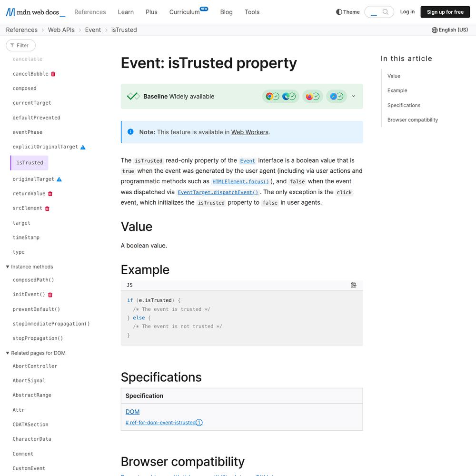Open the AbstractRange page
Image resolution: width=476 pixels, height=476 pixels.
coord(32,395)
